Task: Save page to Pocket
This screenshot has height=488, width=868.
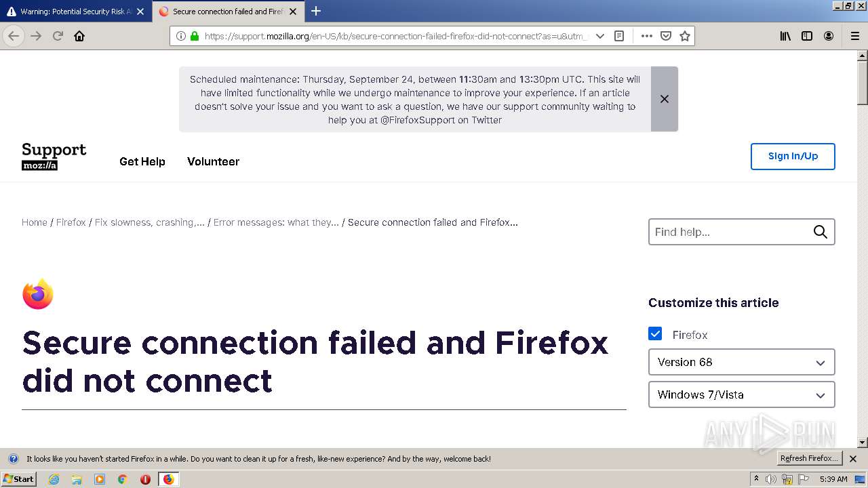Action: click(x=666, y=37)
